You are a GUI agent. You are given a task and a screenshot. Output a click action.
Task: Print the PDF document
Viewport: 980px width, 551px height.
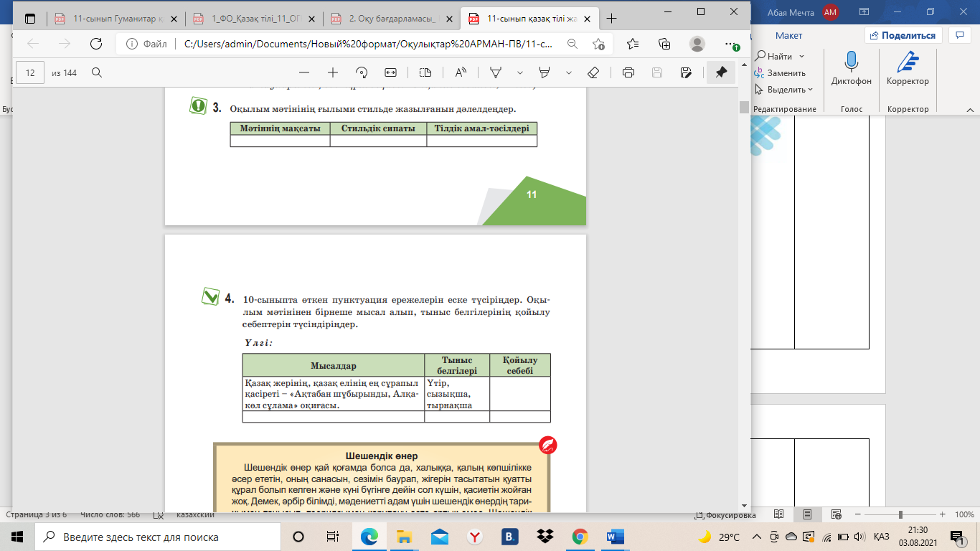click(628, 72)
